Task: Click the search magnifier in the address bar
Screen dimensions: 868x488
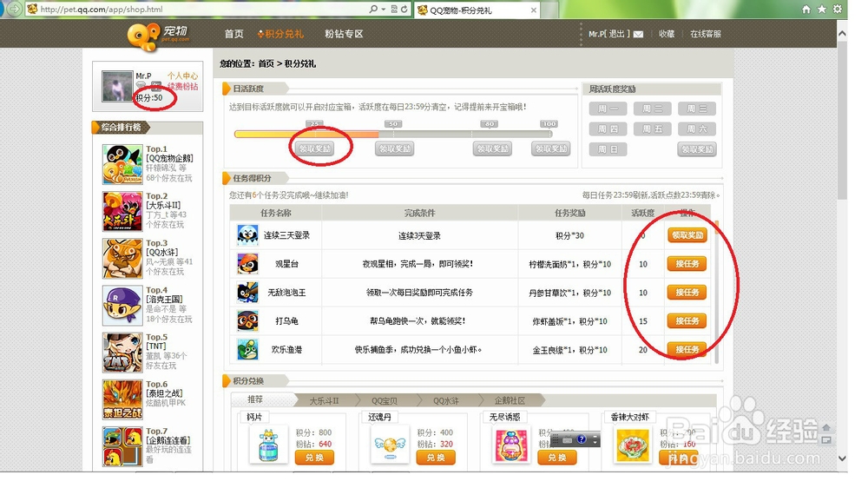Action: (373, 9)
